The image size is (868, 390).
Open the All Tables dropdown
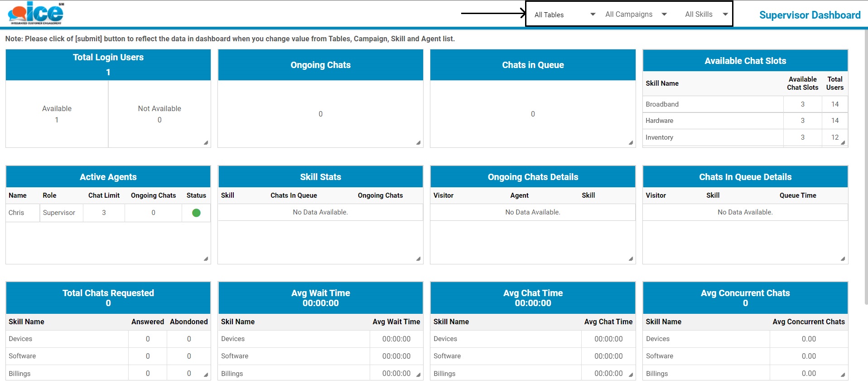(564, 15)
